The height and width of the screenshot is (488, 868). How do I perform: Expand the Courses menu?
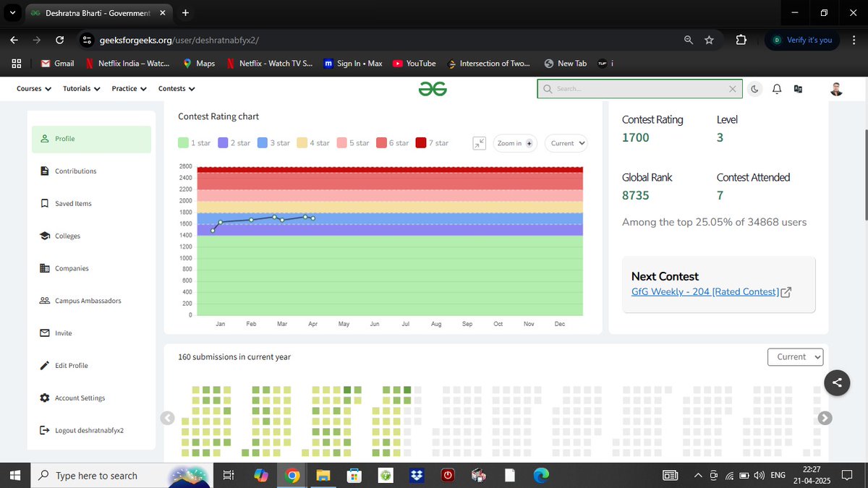click(33, 88)
